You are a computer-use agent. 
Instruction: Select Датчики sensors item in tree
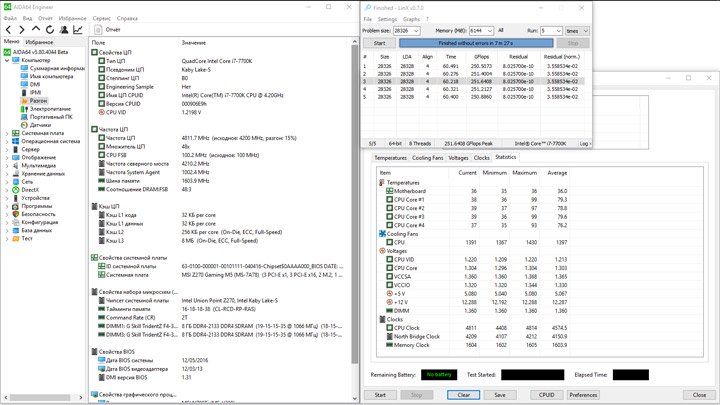coord(40,125)
